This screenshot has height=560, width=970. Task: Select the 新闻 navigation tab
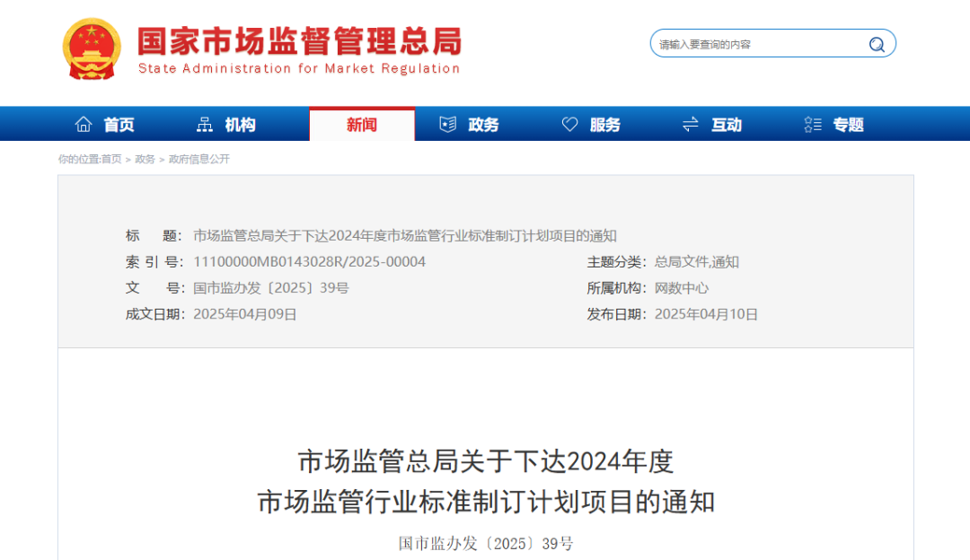pos(362,124)
